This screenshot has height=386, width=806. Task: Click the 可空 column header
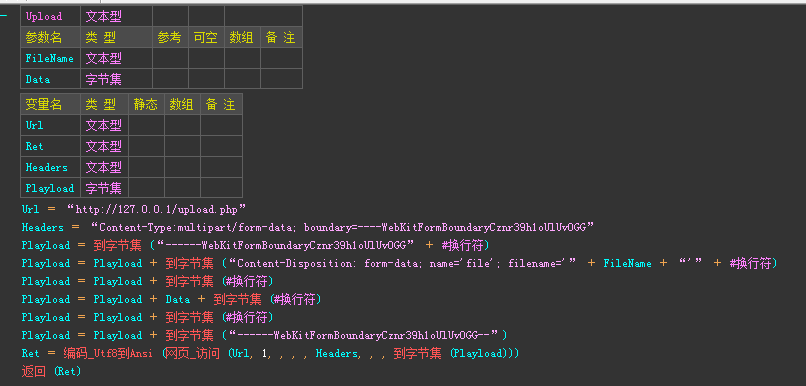206,38
